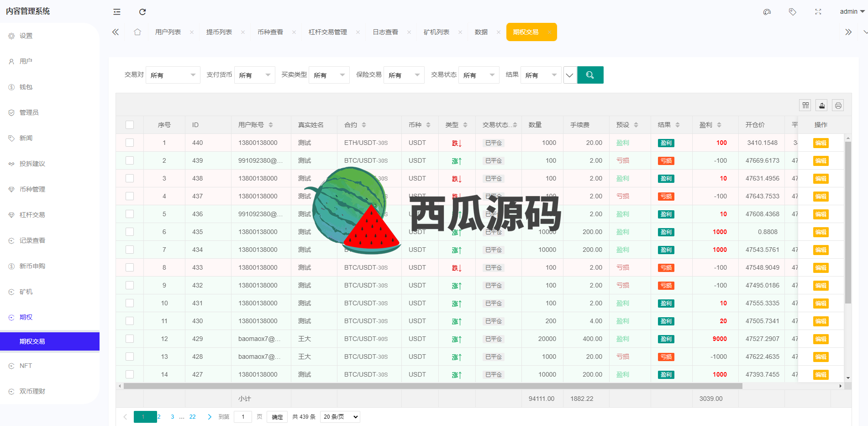
Task: Open column filter grid icon
Action: pos(805,106)
